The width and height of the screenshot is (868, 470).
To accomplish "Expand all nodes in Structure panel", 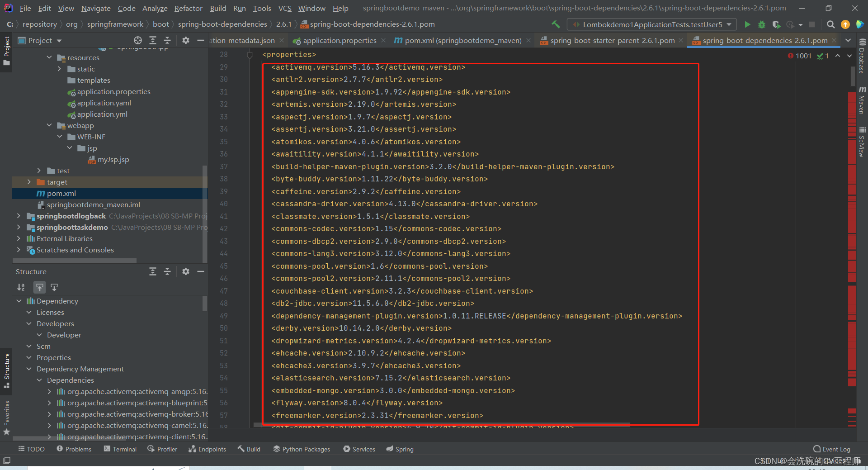I will click(x=153, y=271).
